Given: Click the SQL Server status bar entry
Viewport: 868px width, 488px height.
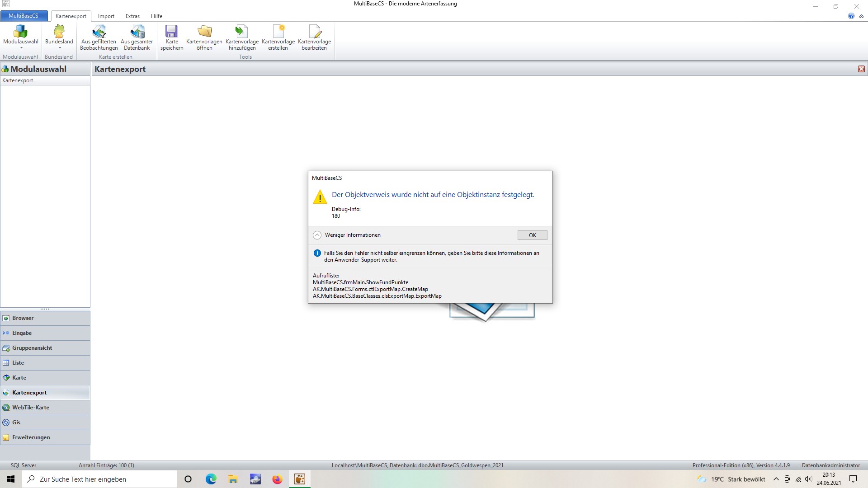Looking at the screenshot, I should [x=24, y=465].
